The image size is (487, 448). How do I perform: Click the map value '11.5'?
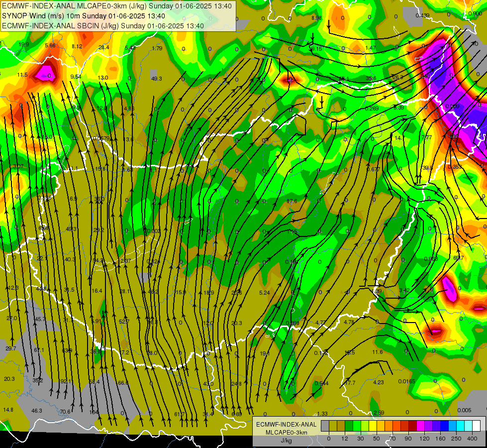[x=22, y=75]
